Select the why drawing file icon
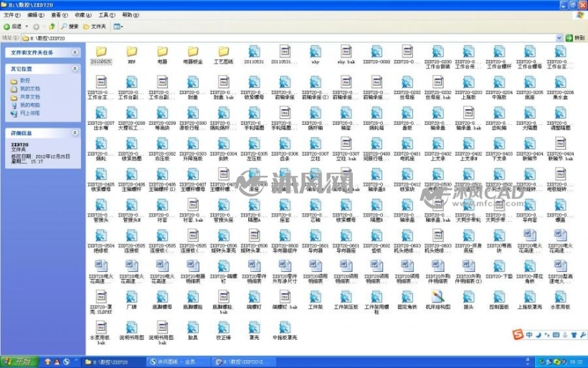Screen dimensions: 588x368 316,52
